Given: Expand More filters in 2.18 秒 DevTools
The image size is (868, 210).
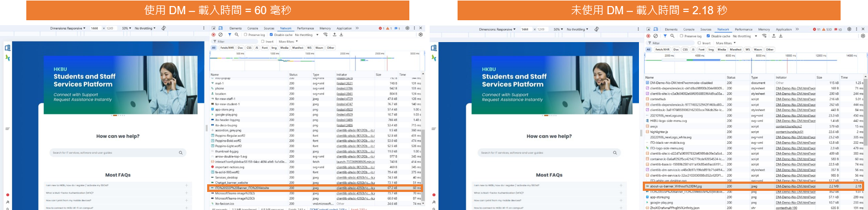Looking at the screenshot, I should point(726,43).
